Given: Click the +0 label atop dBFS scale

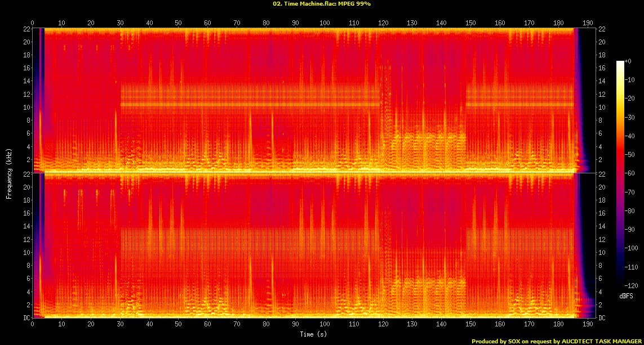Looking at the screenshot, I should pos(628,61).
